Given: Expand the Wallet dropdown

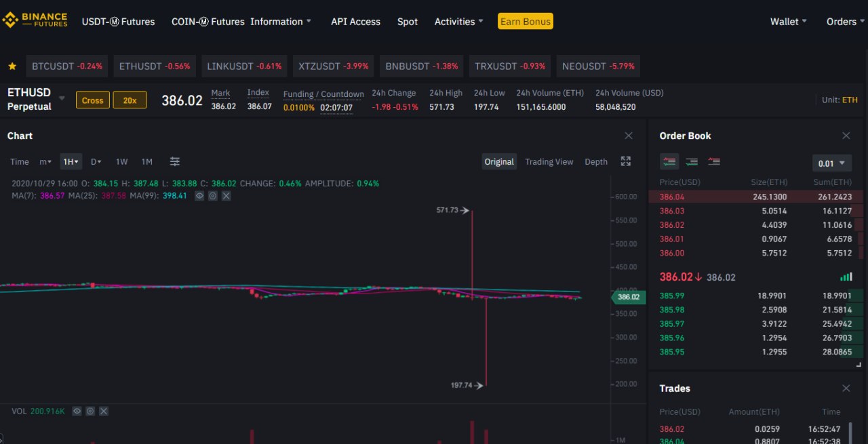Looking at the screenshot, I should pos(789,22).
